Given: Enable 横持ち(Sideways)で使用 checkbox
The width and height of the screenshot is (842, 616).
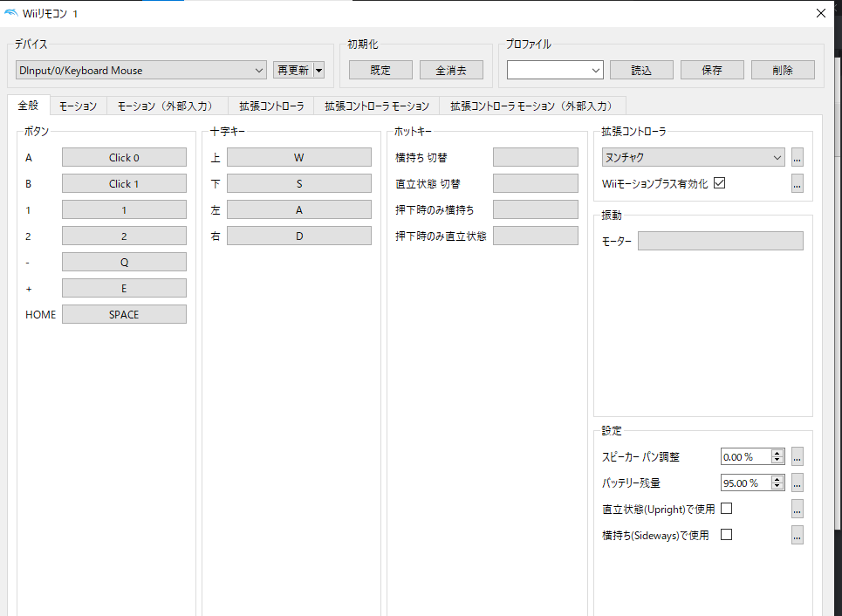Looking at the screenshot, I should pyautogui.click(x=726, y=535).
